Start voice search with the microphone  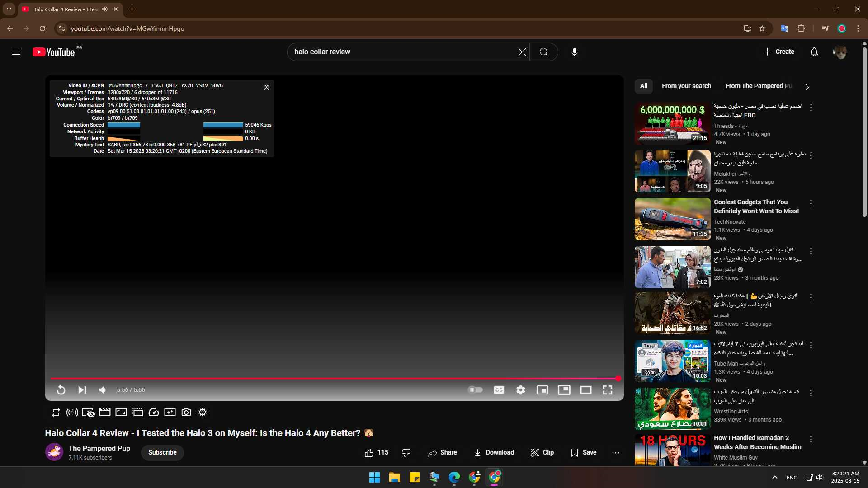575,52
